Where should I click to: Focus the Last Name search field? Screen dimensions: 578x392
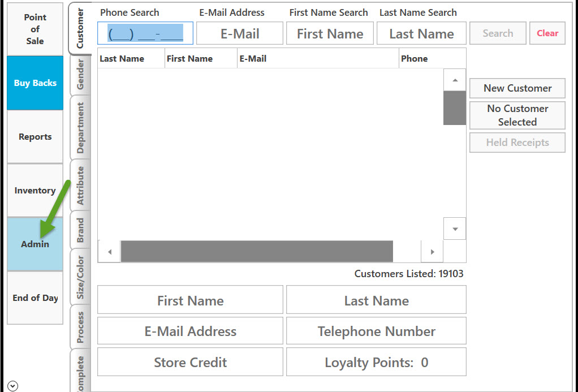click(x=421, y=33)
